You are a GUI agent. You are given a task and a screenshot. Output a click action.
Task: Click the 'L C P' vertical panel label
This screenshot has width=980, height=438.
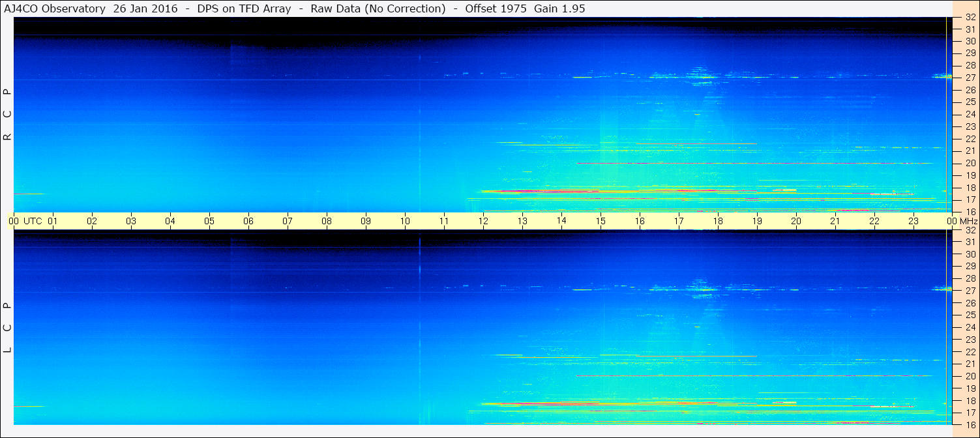click(x=8, y=327)
